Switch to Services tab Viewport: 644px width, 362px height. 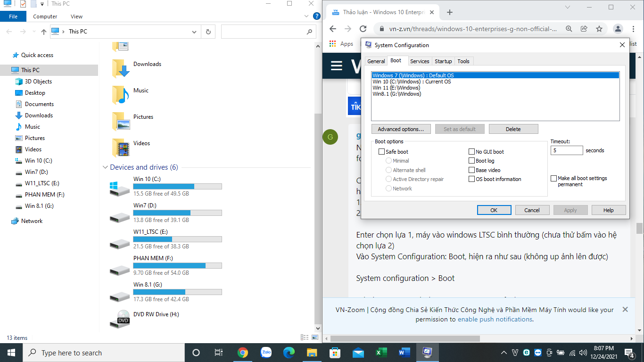coord(420,61)
